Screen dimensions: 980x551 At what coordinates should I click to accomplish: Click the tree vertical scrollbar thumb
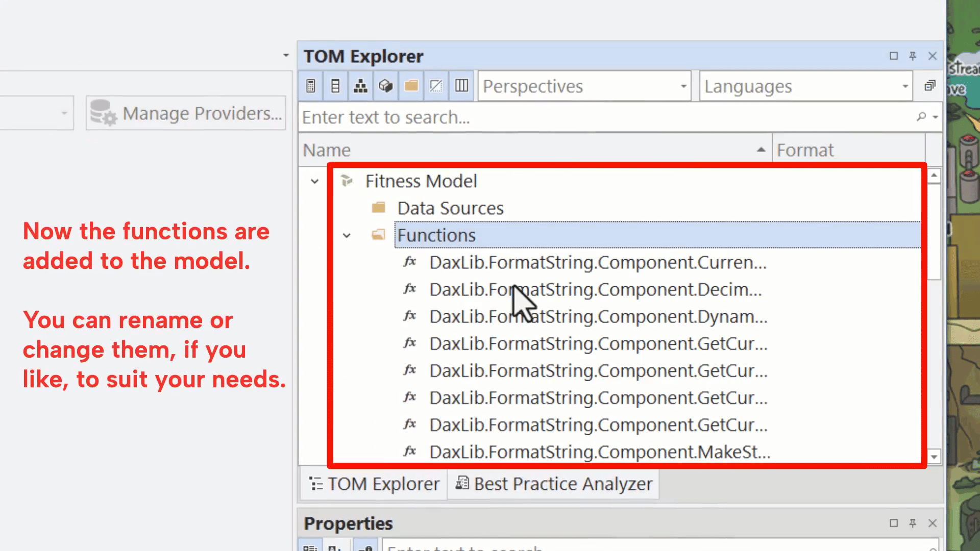tap(934, 232)
